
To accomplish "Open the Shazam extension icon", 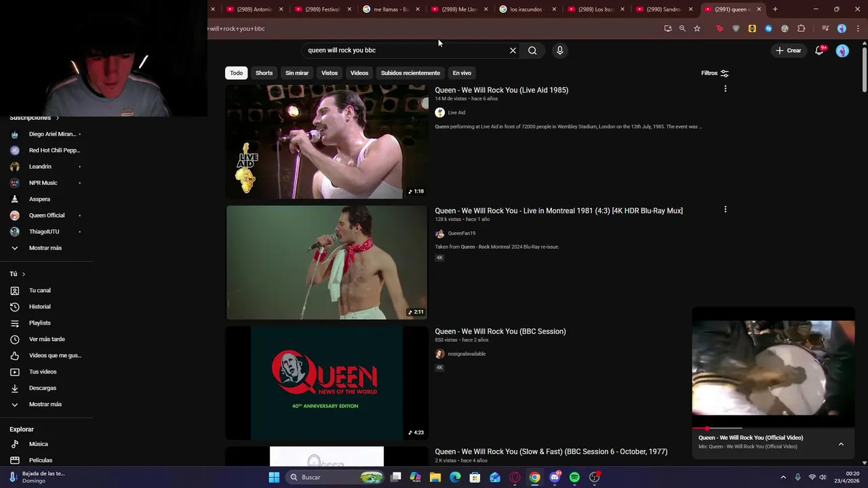I will coord(768,28).
